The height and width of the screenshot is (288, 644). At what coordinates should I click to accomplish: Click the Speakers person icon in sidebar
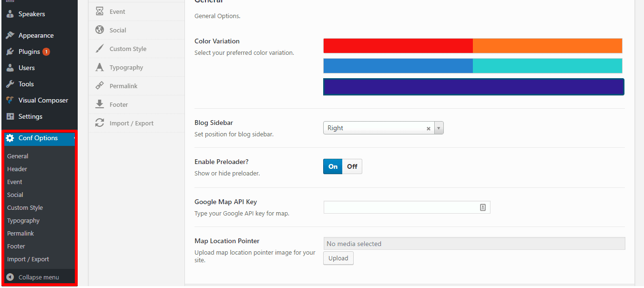click(x=10, y=14)
